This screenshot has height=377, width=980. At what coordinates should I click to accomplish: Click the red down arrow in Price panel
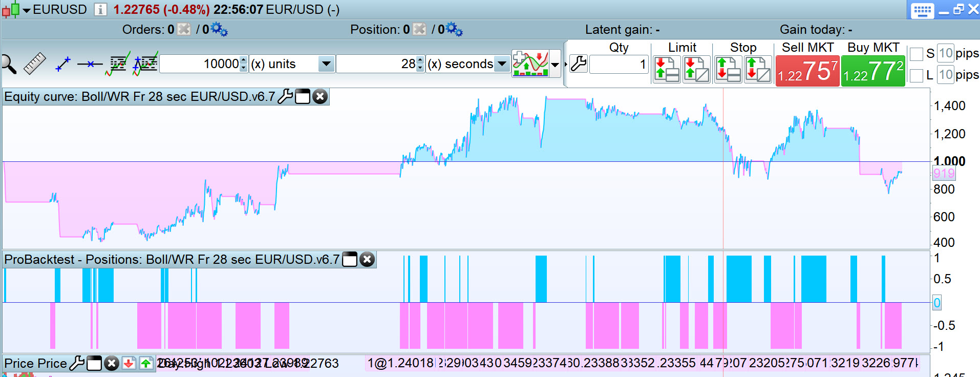click(x=129, y=363)
